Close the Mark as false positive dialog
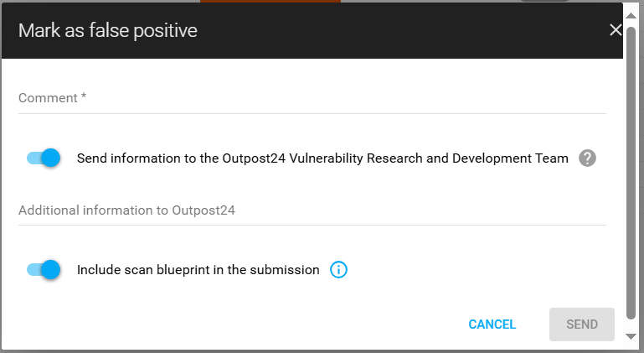 (x=616, y=30)
